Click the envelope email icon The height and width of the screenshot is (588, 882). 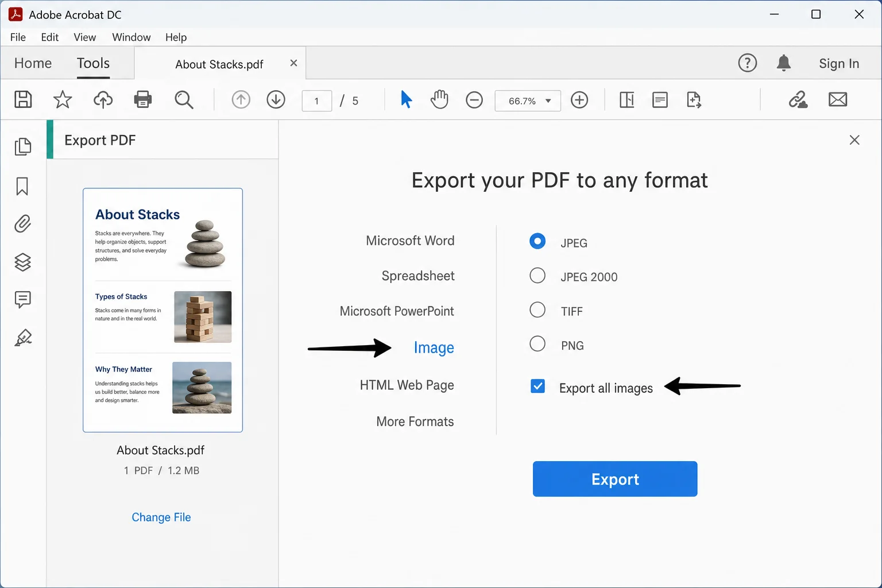838,100
